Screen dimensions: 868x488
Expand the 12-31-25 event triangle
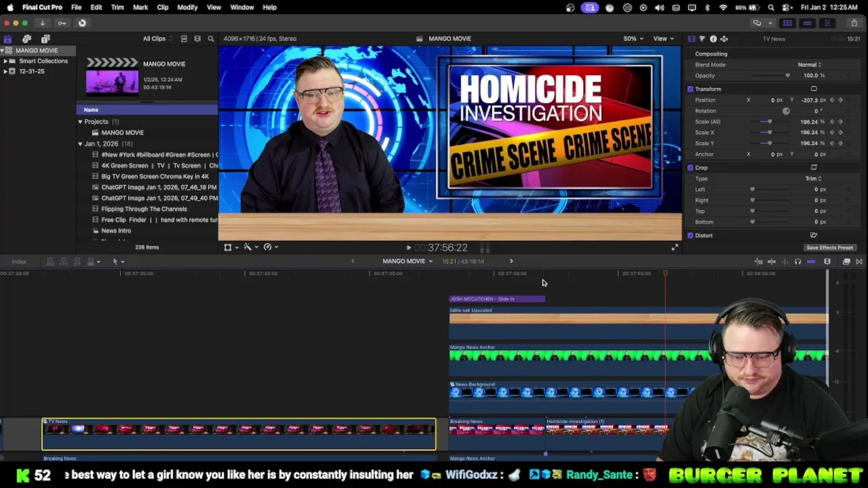click(x=5, y=71)
